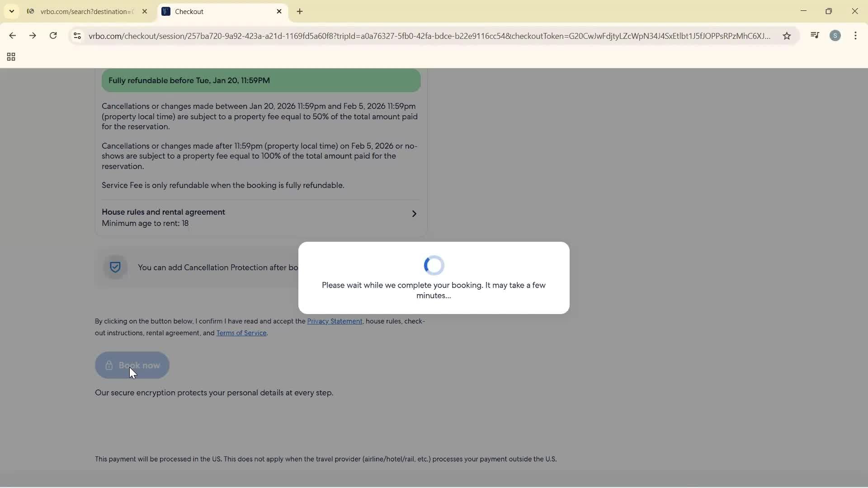Open the browser profile avatar S
868x488 pixels.
(836, 36)
